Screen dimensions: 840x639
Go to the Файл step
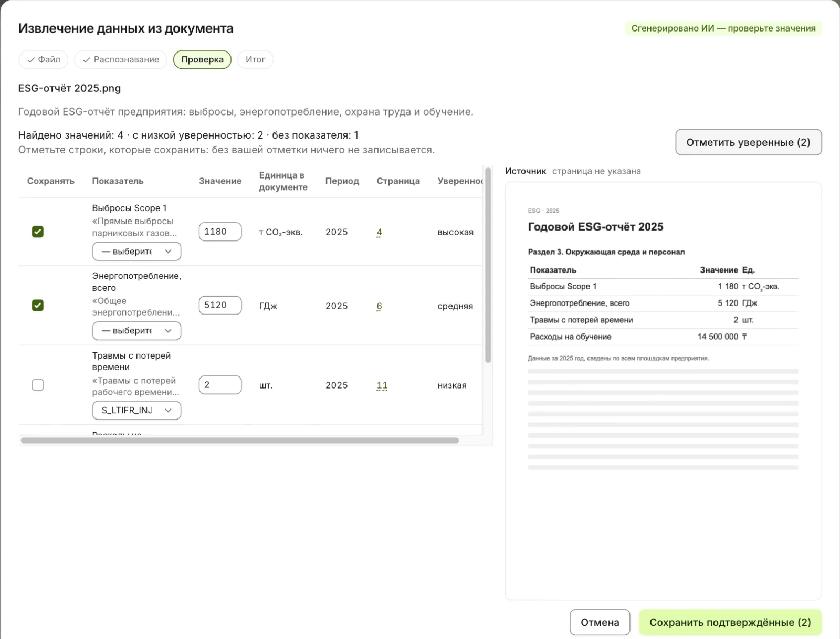[44, 59]
